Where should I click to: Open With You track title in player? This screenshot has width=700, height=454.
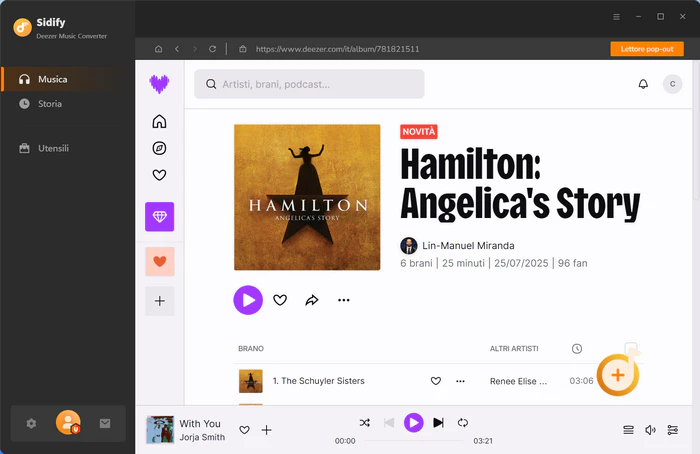pos(200,423)
